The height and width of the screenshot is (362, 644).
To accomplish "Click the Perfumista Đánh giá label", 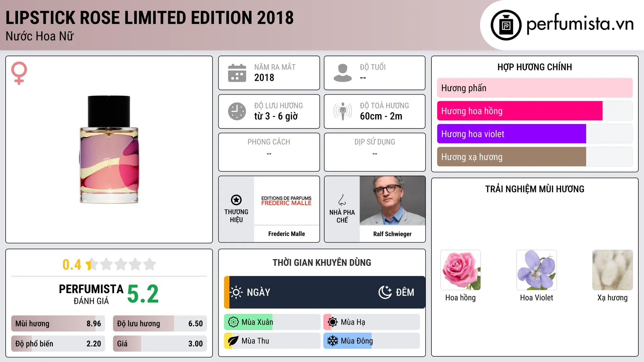I will (91, 294).
